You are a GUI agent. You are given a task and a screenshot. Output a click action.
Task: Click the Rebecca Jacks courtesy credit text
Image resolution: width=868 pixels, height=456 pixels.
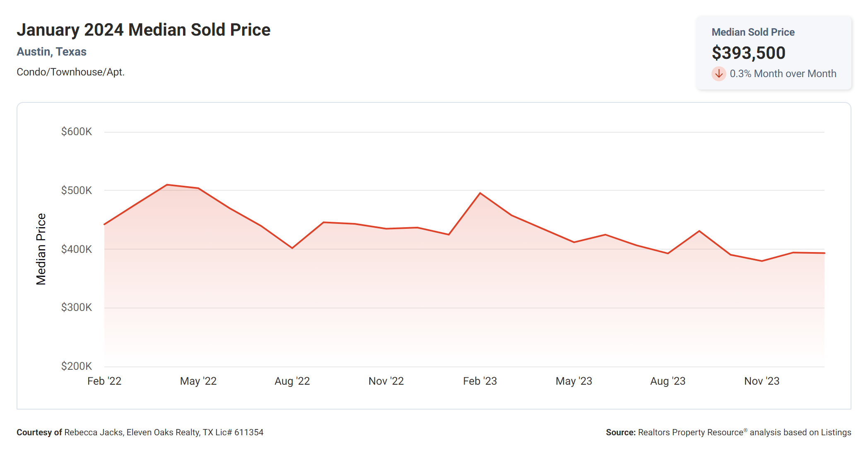163,432
